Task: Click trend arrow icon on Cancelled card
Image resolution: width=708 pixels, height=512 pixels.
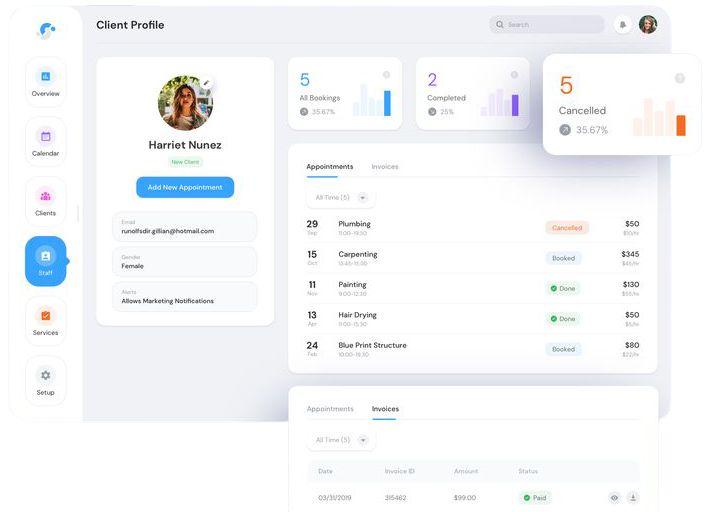Action: pyautogui.click(x=565, y=130)
